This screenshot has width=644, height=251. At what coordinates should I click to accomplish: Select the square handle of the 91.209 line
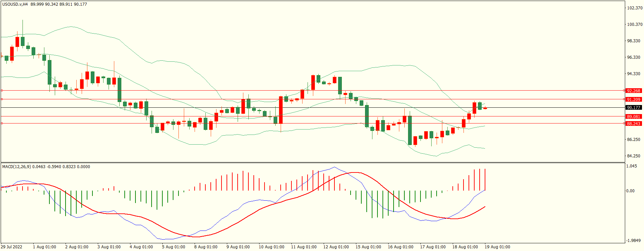pyautogui.click(x=2, y=99)
